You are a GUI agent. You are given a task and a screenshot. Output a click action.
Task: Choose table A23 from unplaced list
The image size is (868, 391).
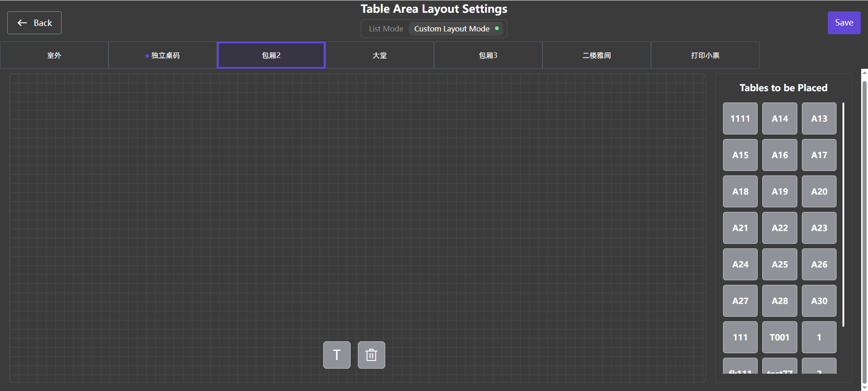819,228
